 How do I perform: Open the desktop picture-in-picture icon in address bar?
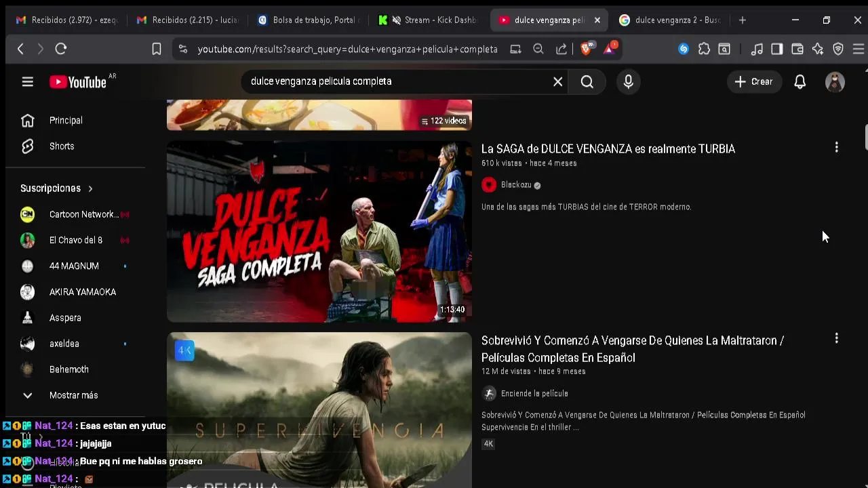[515, 49]
